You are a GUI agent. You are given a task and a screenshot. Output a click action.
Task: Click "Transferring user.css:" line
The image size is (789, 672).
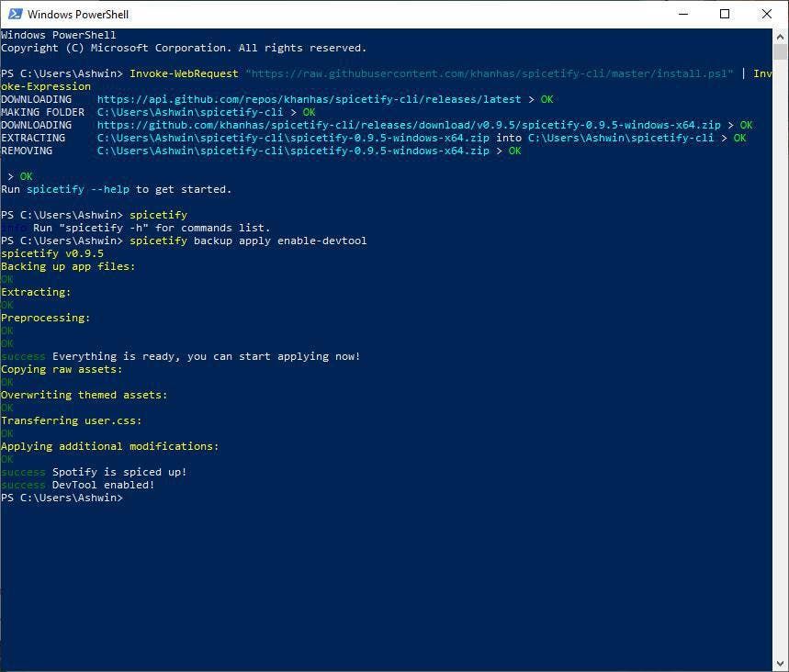72,420
